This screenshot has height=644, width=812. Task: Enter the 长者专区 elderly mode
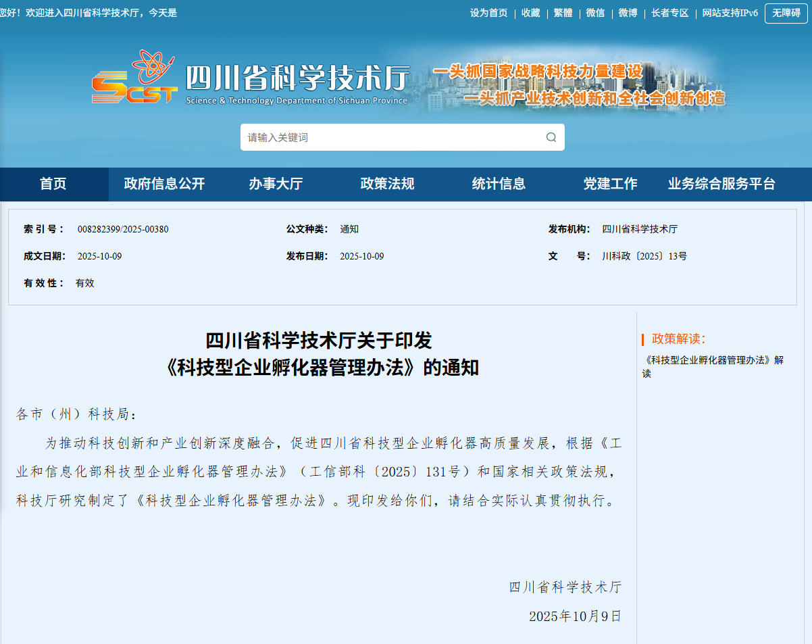pos(669,13)
